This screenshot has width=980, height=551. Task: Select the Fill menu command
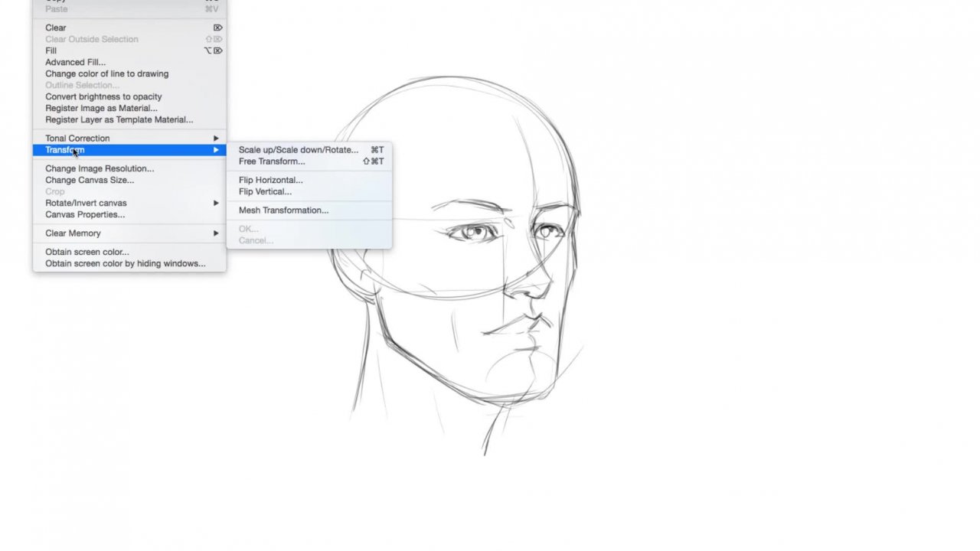coord(51,51)
